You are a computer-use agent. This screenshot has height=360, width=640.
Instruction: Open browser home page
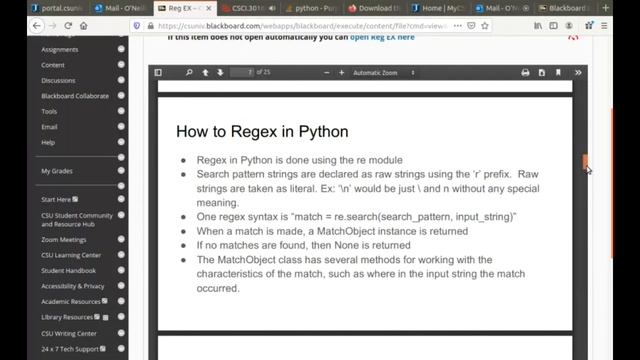pos(84,26)
